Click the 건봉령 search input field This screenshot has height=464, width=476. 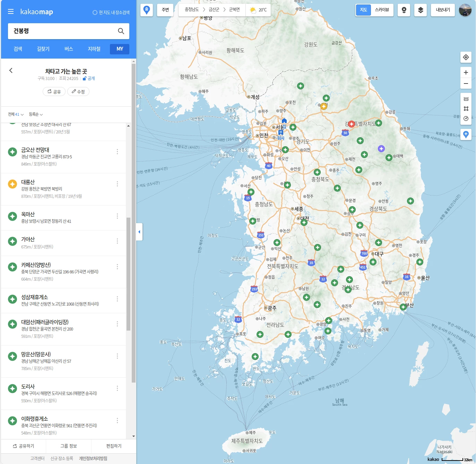pyautogui.click(x=62, y=31)
